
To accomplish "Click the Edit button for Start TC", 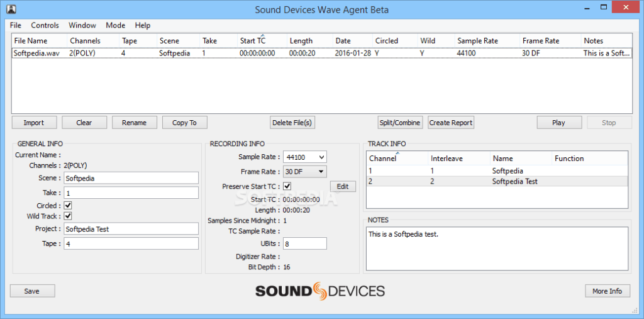I will (343, 186).
